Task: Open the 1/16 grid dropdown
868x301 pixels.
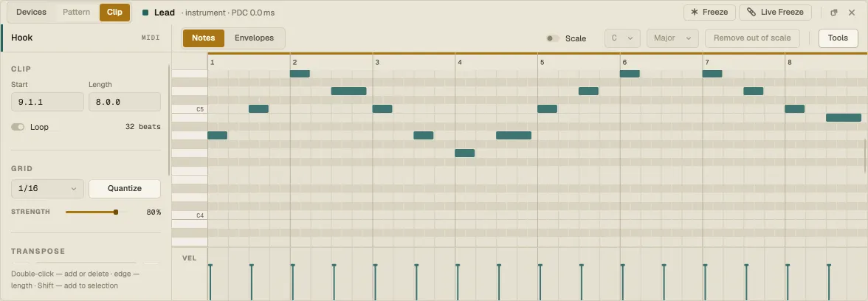Action: coord(47,189)
